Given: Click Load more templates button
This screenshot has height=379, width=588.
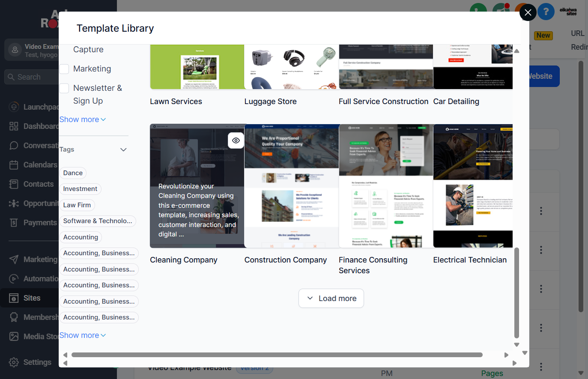Looking at the screenshot, I should (331, 298).
